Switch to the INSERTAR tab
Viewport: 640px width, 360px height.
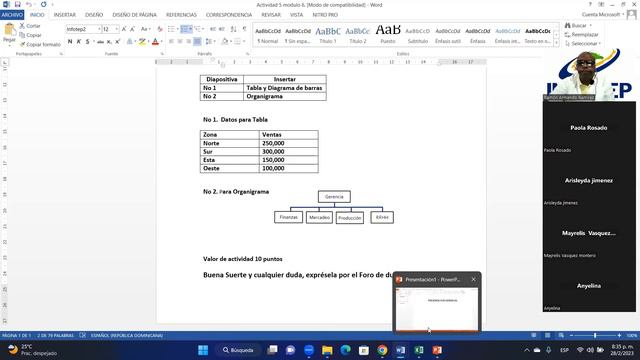point(64,15)
